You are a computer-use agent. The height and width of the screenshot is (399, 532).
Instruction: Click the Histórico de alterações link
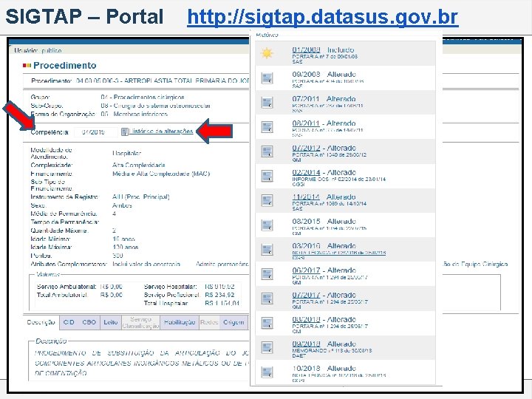tap(161, 132)
